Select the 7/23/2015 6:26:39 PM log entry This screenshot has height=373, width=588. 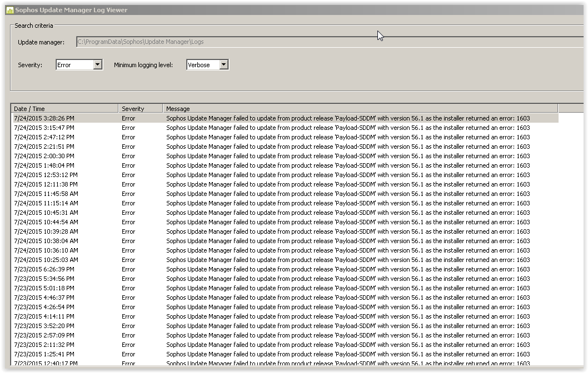pyautogui.click(x=285, y=269)
